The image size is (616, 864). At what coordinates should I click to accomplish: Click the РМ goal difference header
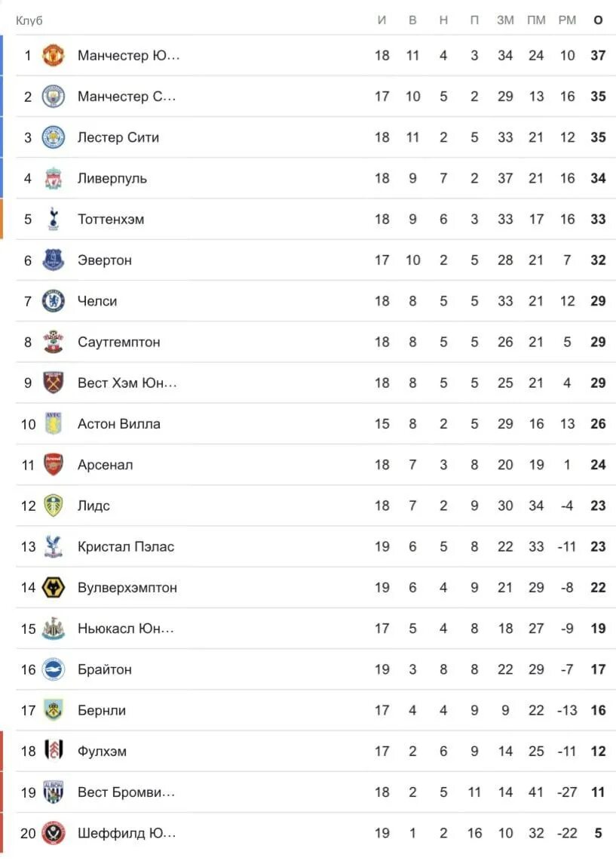(x=567, y=20)
